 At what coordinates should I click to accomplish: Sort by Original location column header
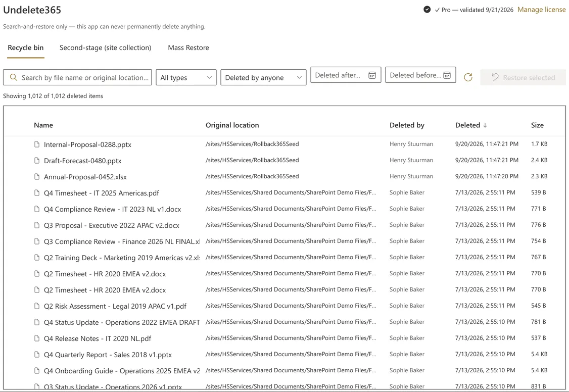tap(232, 125)
